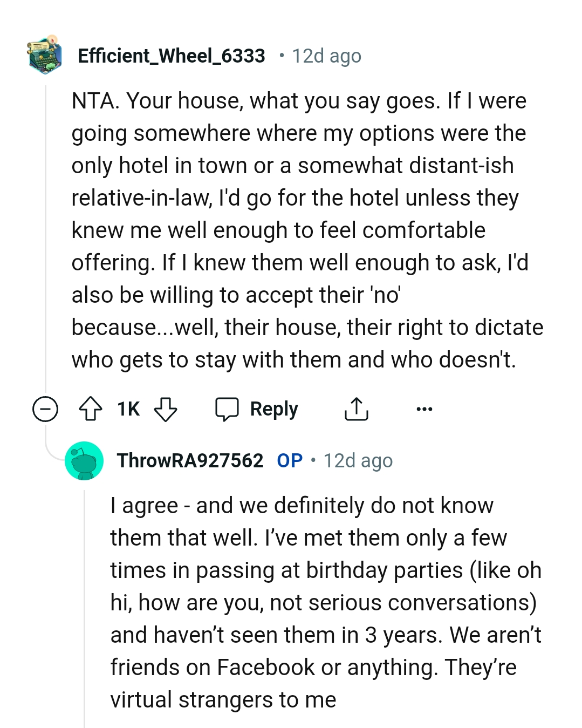Click the 12d ago timestamp on OP's reply
This screenshot has height=728, width=582.
click(358, 461)
